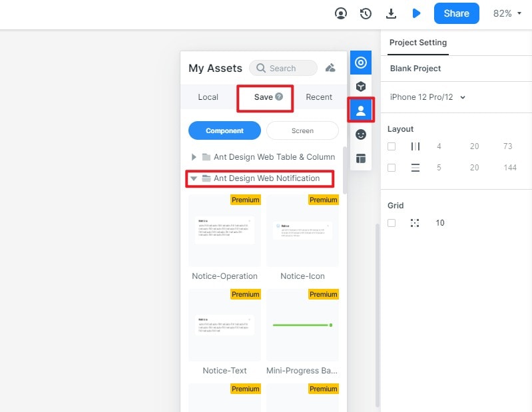The height and width of the screenshot is (412, 532).
Task: Switch to the Local tab
Action: tap(208, 97)
